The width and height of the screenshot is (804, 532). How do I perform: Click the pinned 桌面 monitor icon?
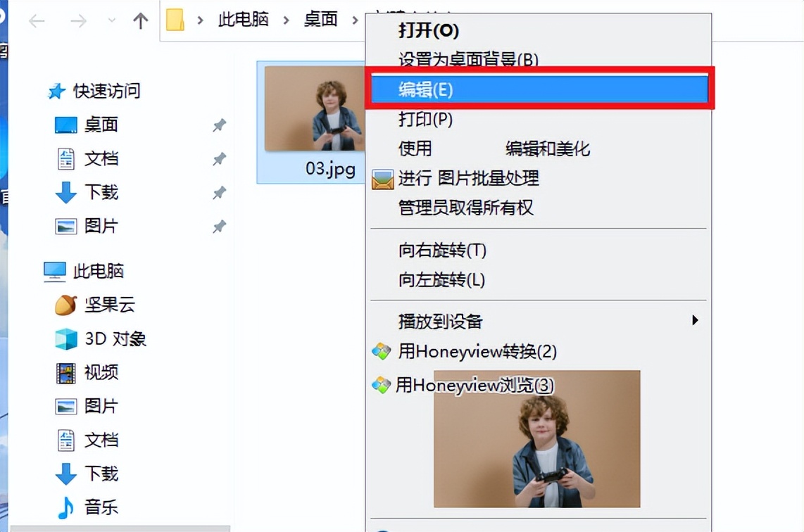(x=66, y=125)
